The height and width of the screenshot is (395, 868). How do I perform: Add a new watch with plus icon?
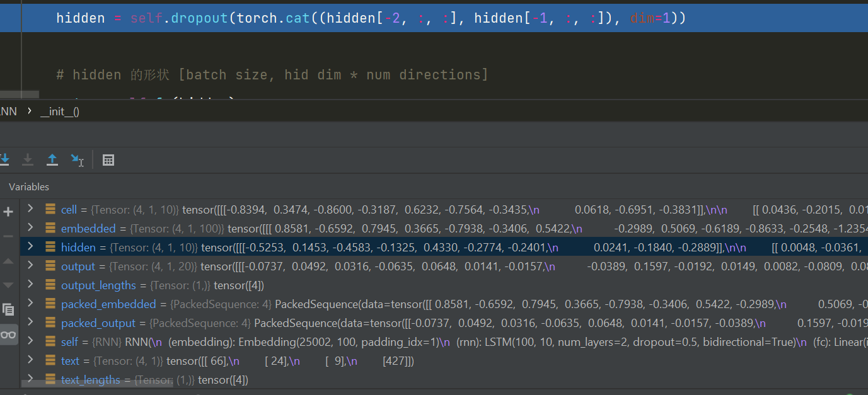point(8,212)
